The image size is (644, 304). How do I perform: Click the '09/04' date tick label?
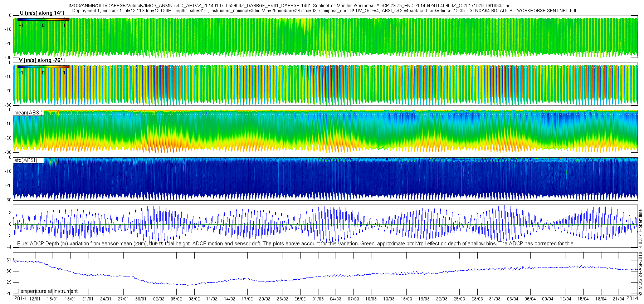(x=548, y=299)
